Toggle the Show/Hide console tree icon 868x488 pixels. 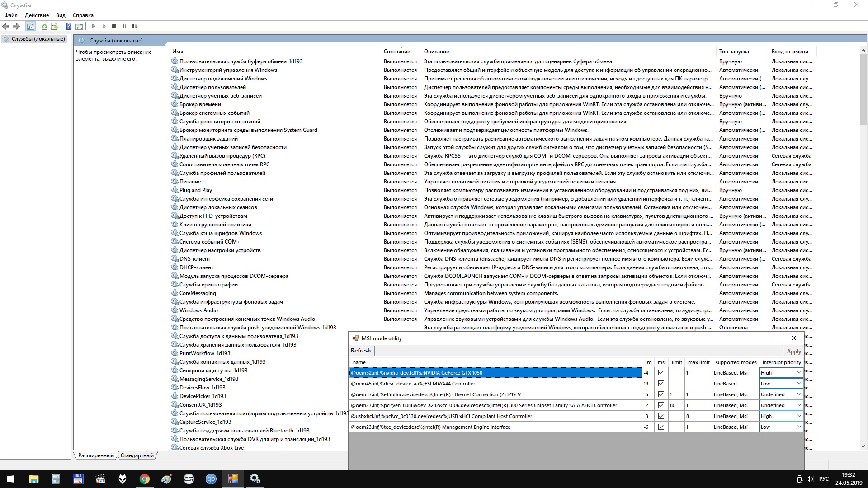click(x=30, y=27)
